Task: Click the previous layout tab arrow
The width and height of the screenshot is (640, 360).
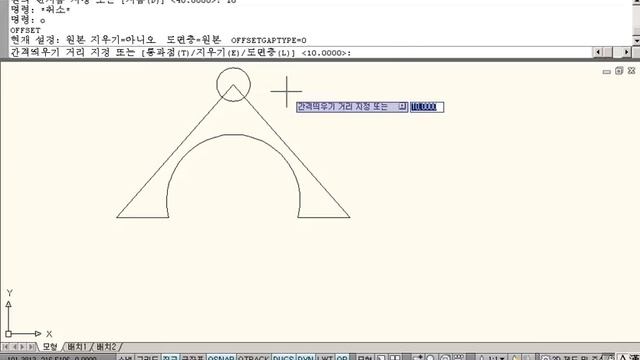Action: click(x=14, y=347)
